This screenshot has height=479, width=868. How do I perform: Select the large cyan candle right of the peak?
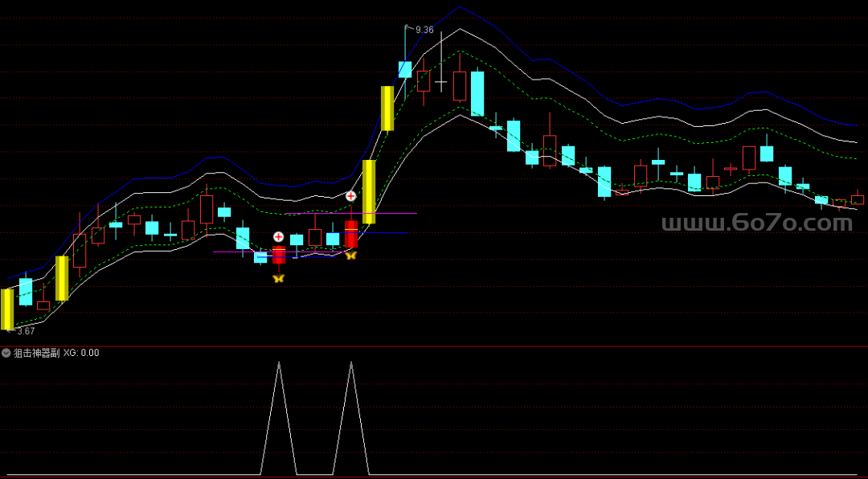(477, 93)
